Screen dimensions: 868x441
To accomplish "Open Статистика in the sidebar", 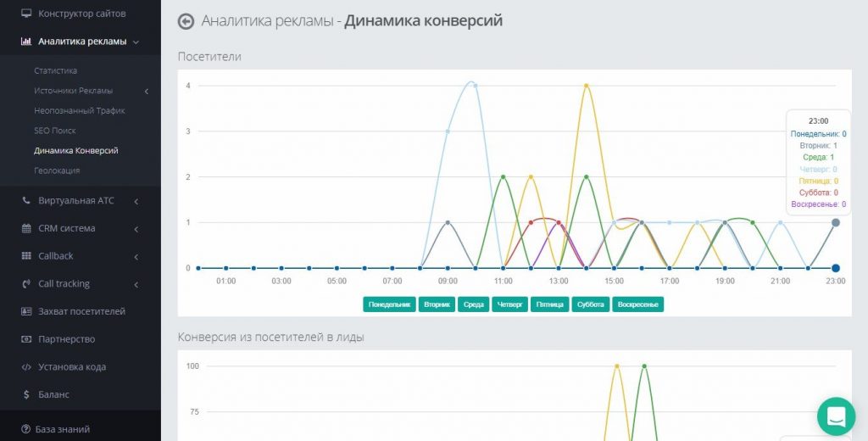I will coord(55,70).
